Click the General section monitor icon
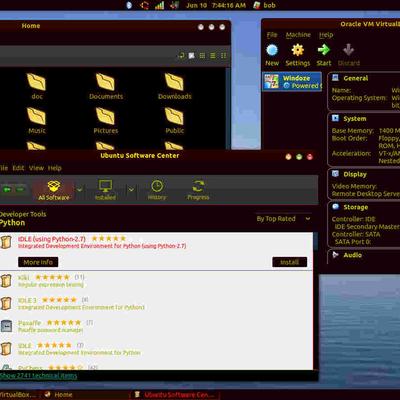This screenshot has width=400, height=400. pos(335,78)
